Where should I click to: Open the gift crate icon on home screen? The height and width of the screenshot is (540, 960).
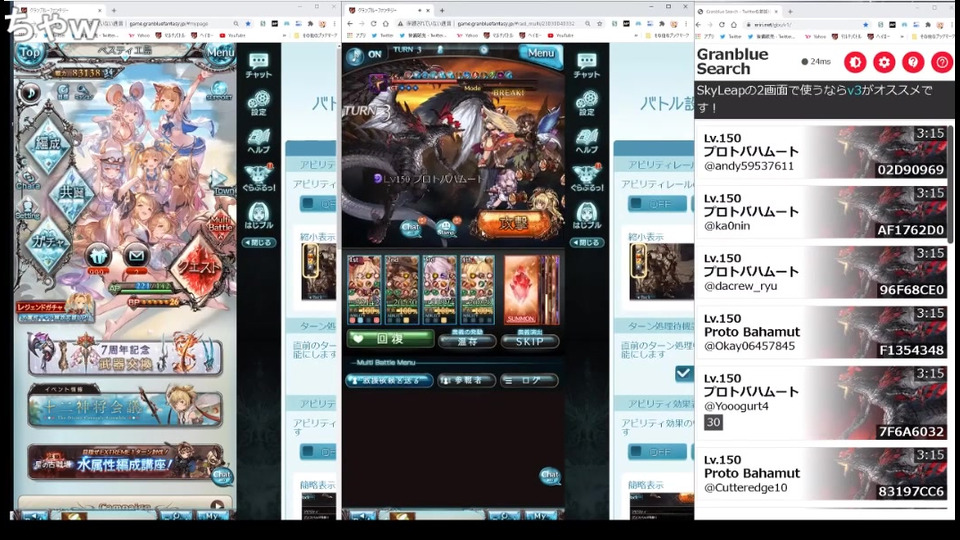click(x=99, y=257)
